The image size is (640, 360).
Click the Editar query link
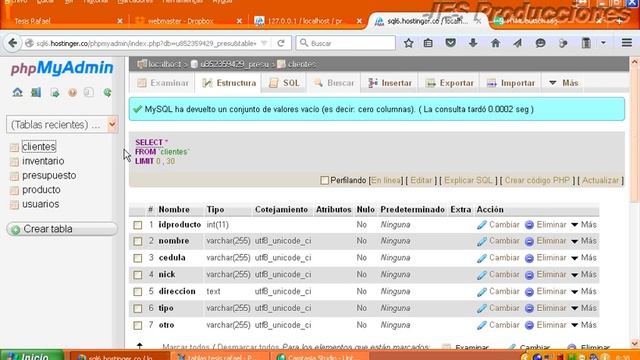click(421, 180)
